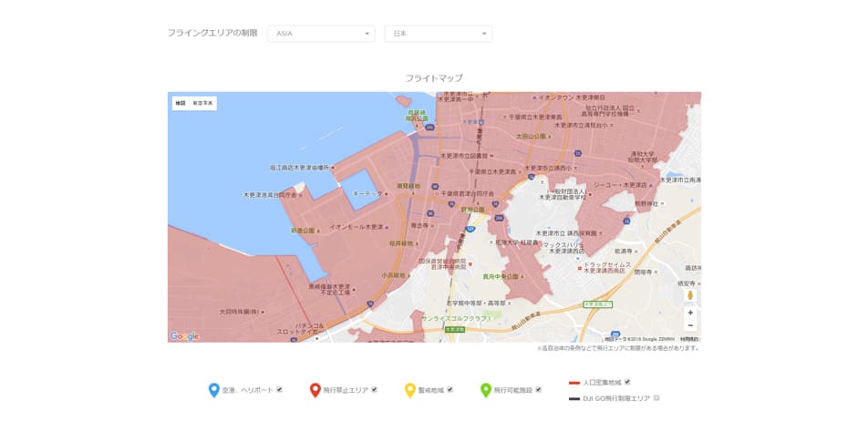Image resolution: width=868 pixels, height=432 pixels.
Task: Click the 桜井緑地 map label
Action: [401, 242]
